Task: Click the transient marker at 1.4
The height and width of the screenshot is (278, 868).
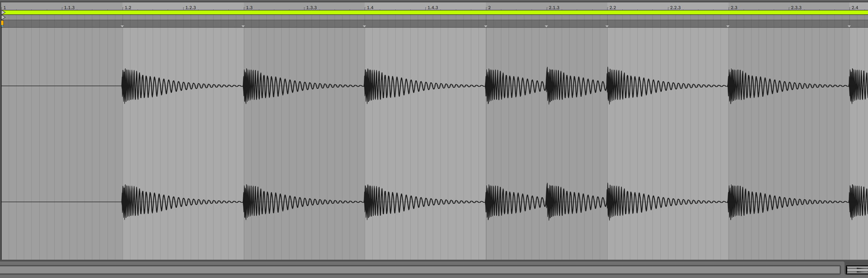Action: coord(364,26)
